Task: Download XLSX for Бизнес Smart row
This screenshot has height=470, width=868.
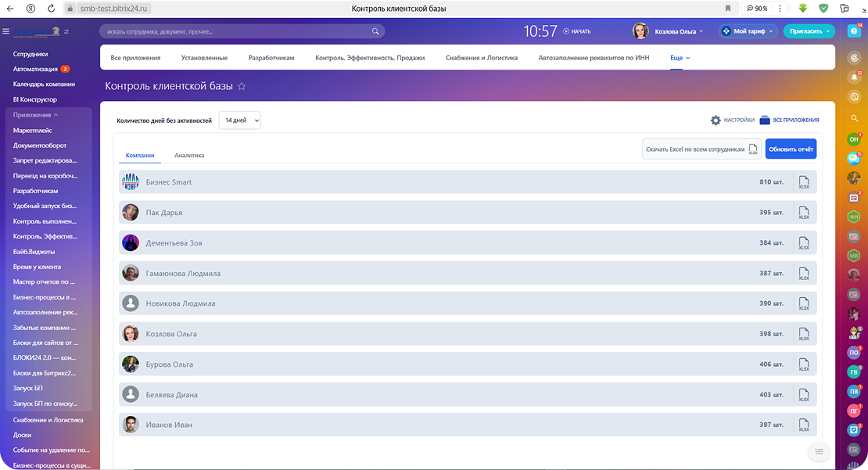Action: point(804,182)
